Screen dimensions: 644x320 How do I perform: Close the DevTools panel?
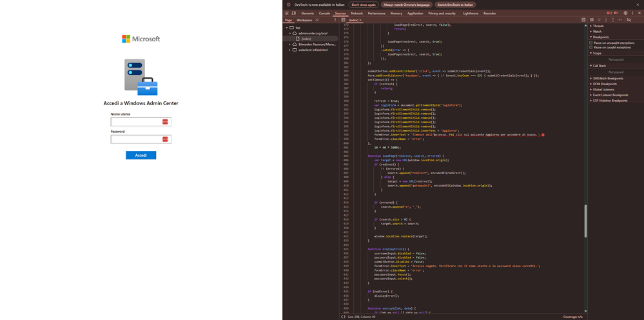[x=638, y=13]
